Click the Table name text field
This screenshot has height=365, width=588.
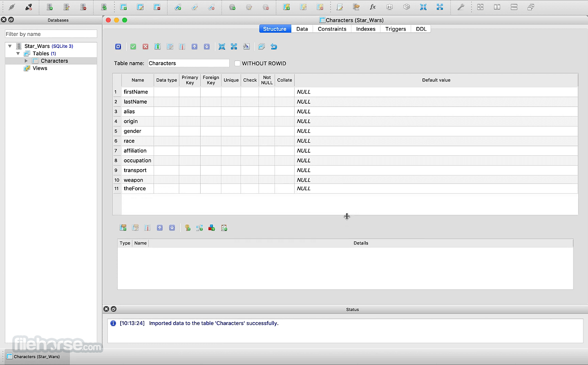coord(188,63)
